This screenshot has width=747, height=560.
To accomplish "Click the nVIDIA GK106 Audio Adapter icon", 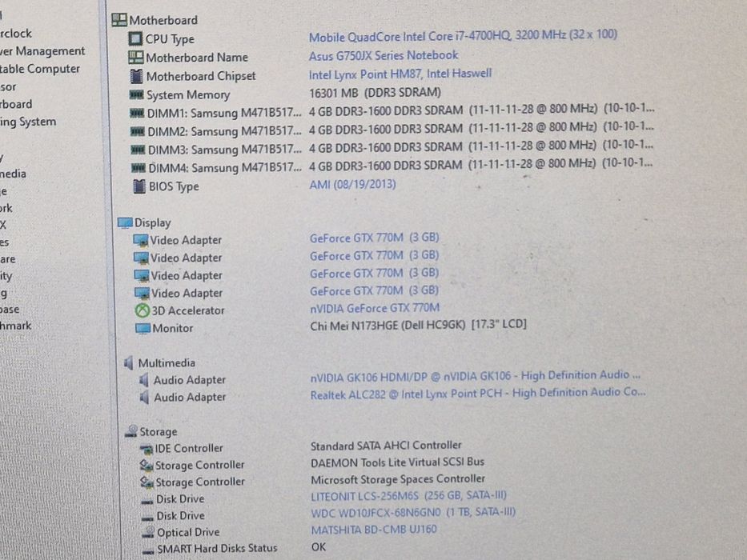I will [x=144, y=380].
